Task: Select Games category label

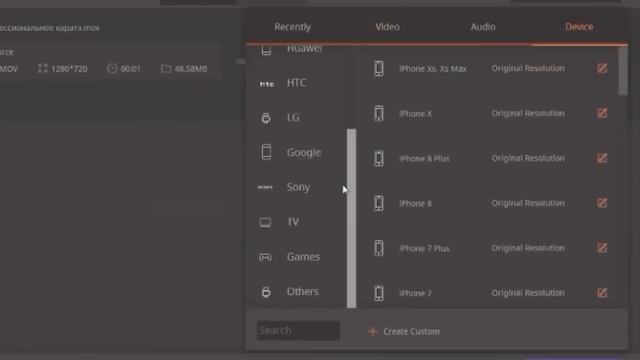Action: (303, 257)
